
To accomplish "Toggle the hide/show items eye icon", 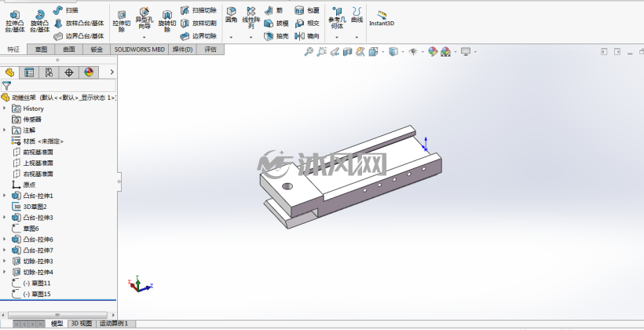I will tap(413, 52).
